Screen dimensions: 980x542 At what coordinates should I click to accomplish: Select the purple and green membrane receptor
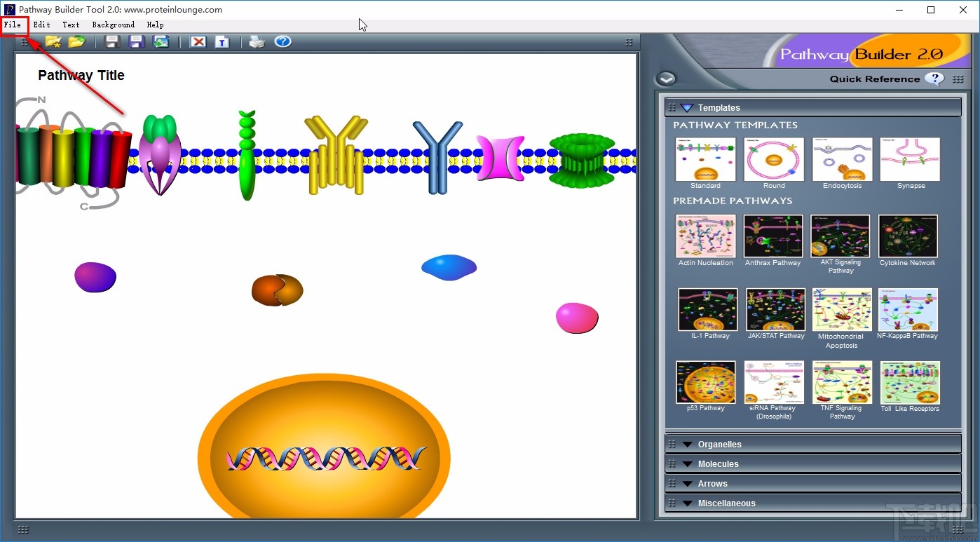pos(160,154)
